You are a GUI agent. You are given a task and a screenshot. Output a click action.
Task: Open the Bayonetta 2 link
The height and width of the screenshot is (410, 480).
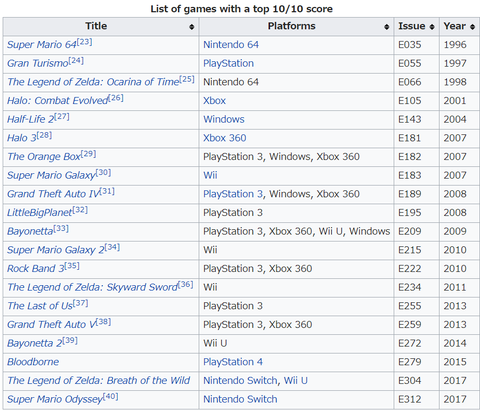point(35,343)
